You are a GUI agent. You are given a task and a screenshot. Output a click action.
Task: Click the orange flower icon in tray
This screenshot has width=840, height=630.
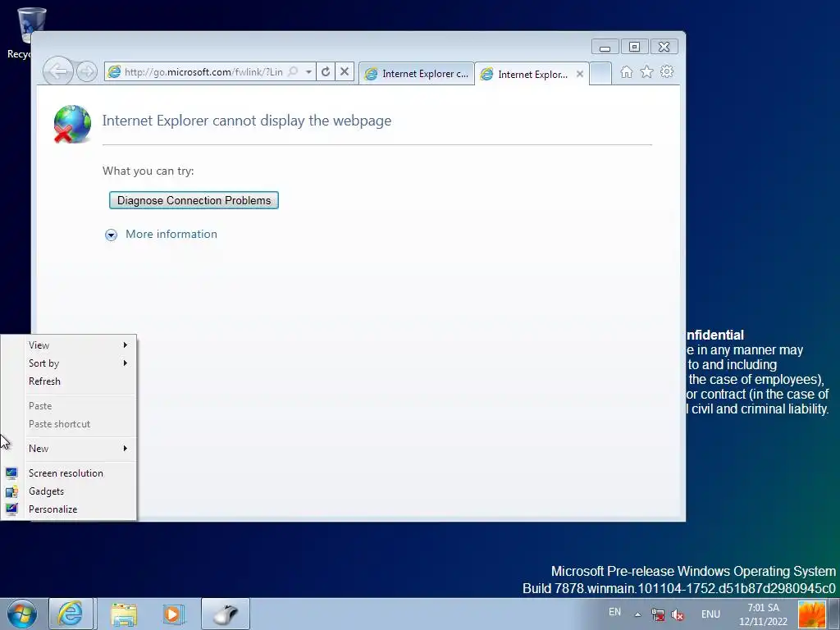click(811, 614)
